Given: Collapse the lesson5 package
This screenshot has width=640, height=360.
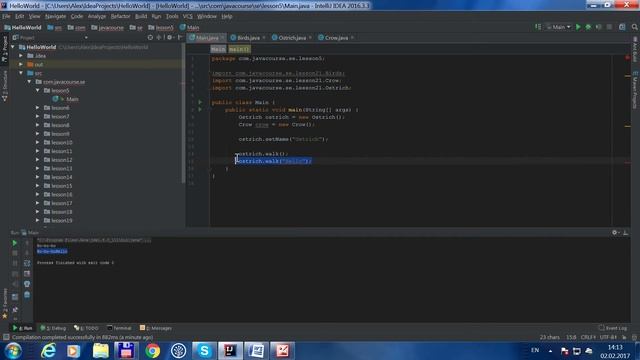Looking at the screenshot, I should coord(38,90).
